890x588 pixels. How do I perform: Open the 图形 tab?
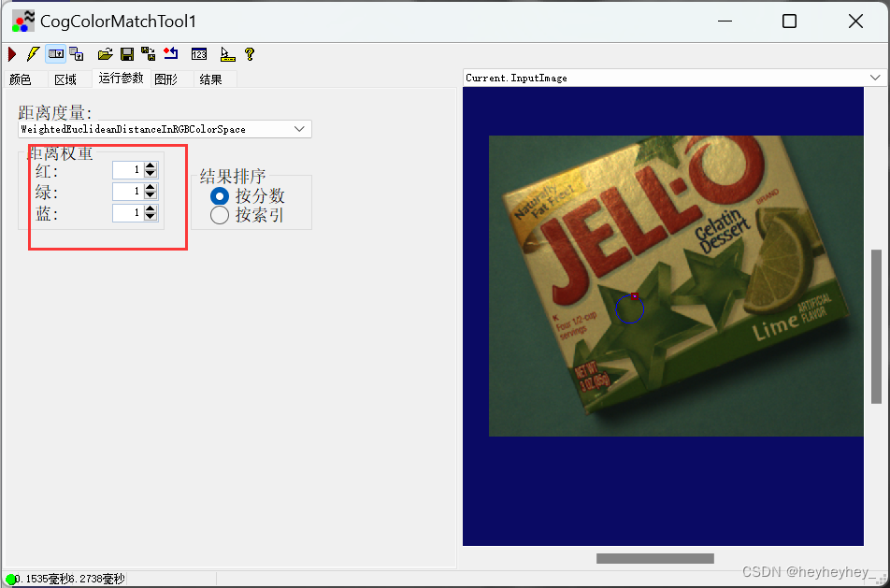[x=166, y=79]
